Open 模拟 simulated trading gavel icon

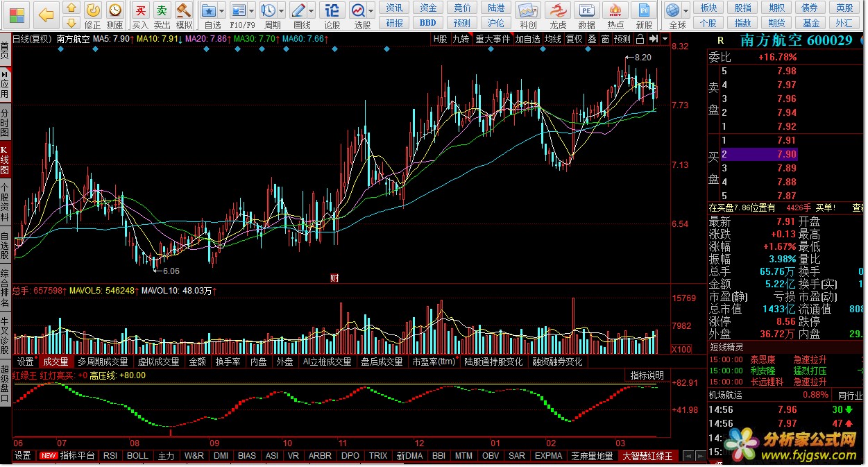(184, 10)
